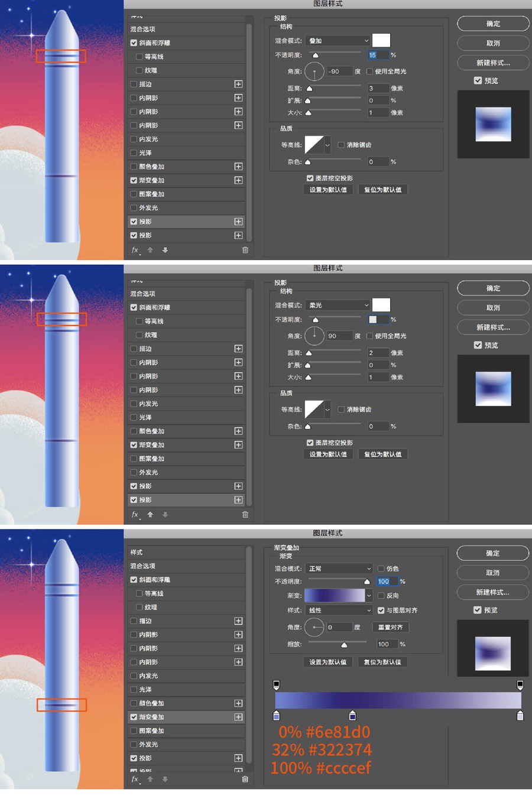Click the 等高线 contour thumbnail in top dialog
This screenshot has height=799, width=532.
[x=314, y=145]
